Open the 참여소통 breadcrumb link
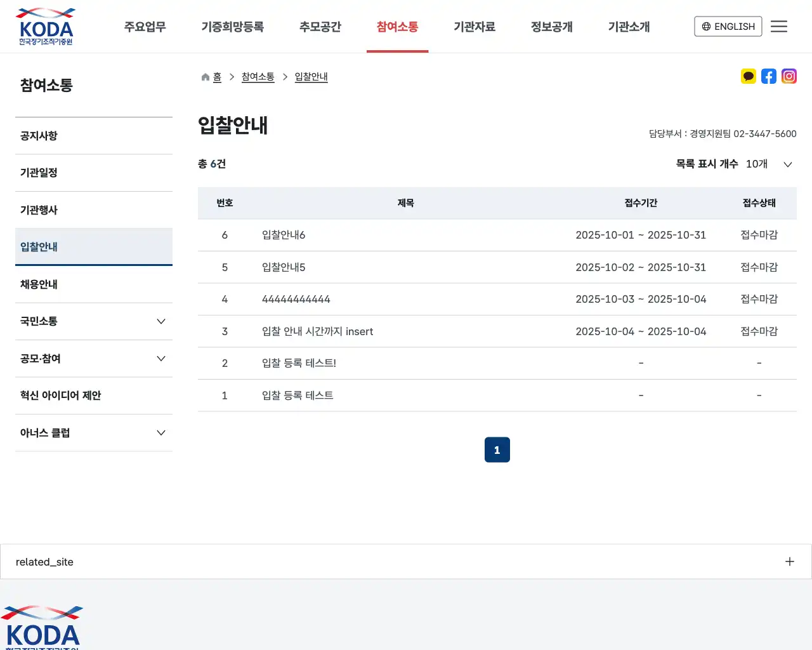 [x=258, y=76]
